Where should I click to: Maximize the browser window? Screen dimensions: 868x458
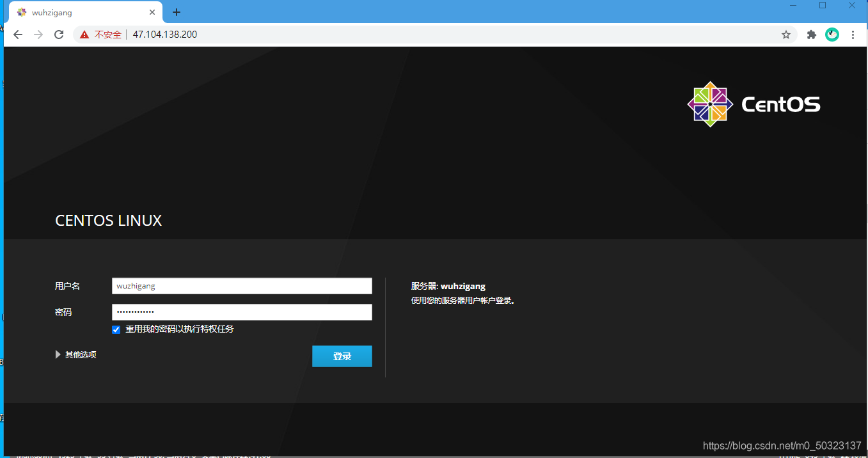point(823,5)
